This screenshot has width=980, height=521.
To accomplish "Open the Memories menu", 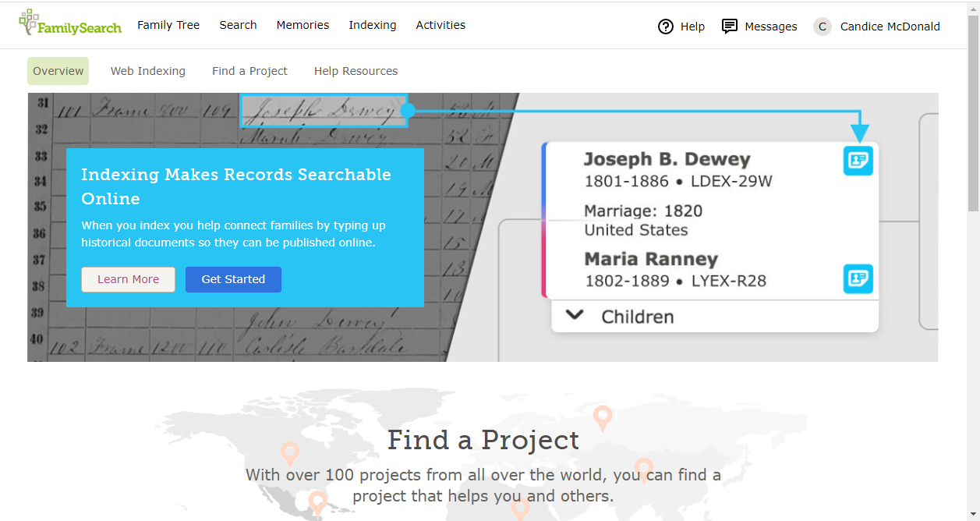I will [302, 25].
